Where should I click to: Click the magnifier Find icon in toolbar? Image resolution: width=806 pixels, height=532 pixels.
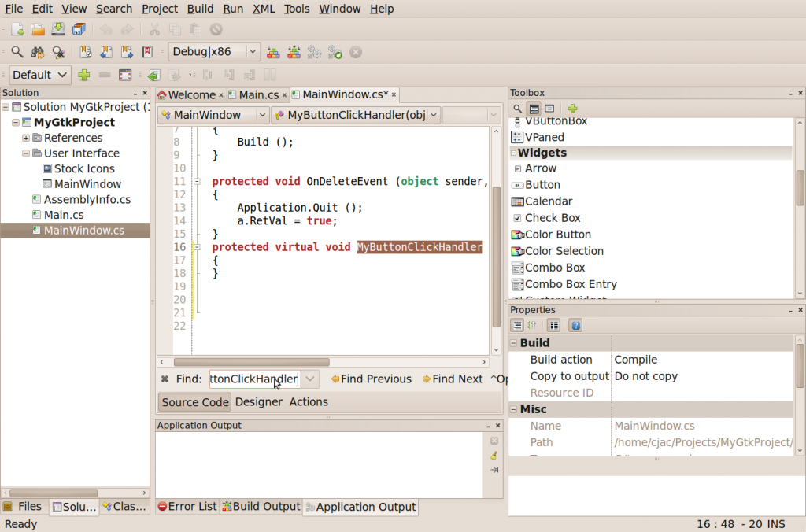click(x=17, y=52)
